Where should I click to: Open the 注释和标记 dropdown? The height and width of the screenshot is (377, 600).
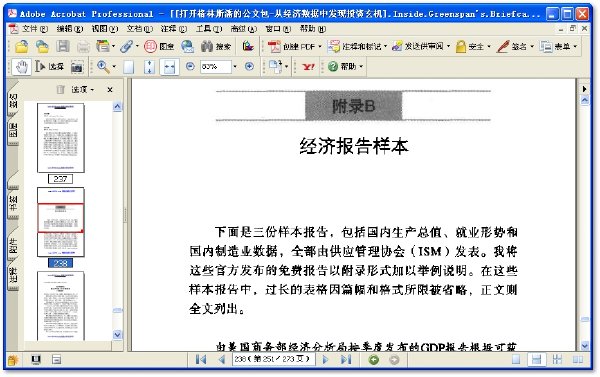(x=357, y=46)
